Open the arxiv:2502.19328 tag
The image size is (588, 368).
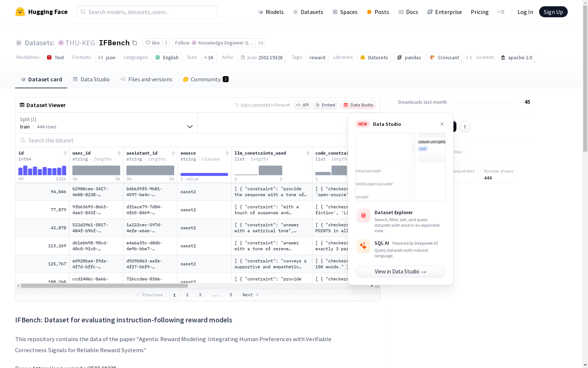262,57
